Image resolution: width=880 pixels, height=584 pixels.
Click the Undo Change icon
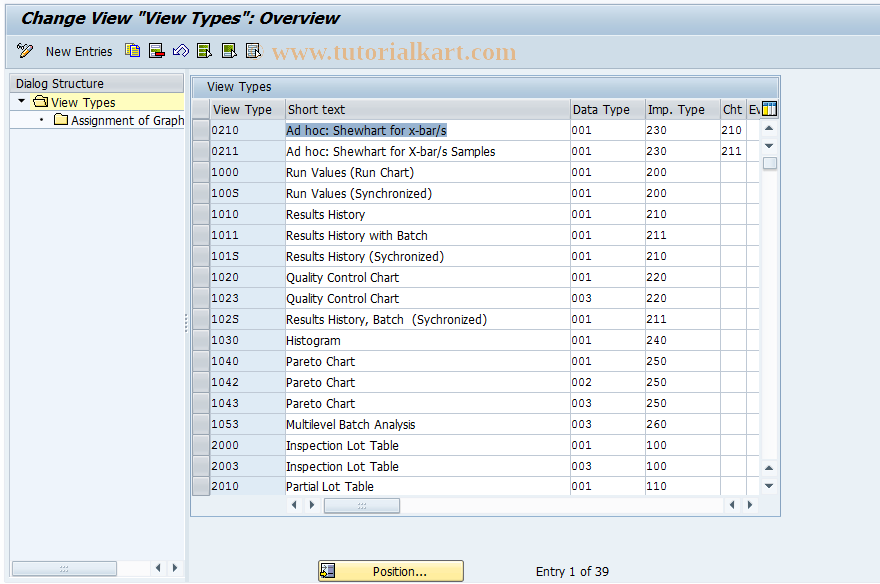click(x=181, y=51)
